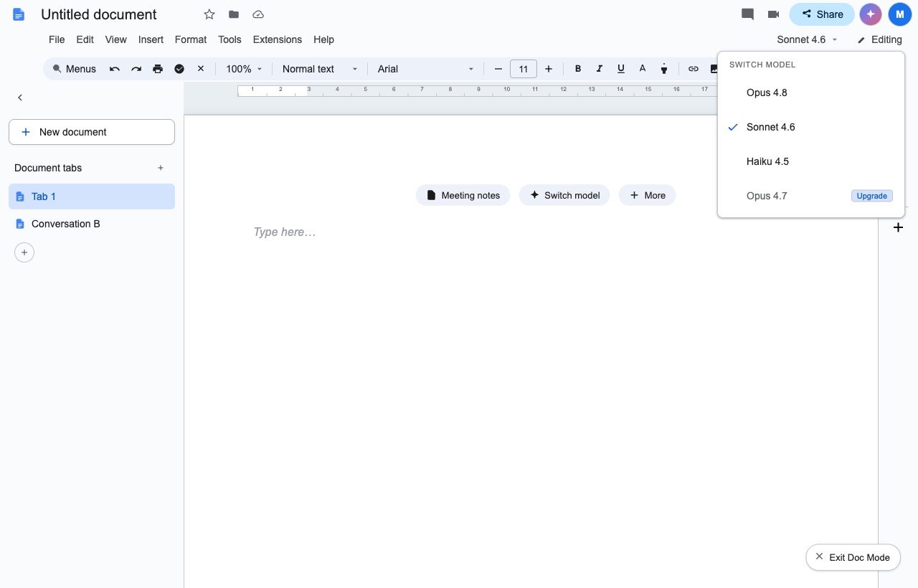Screen dimensions: 918x588
Task: Toggle italic formatting
Action: [600, 69]
